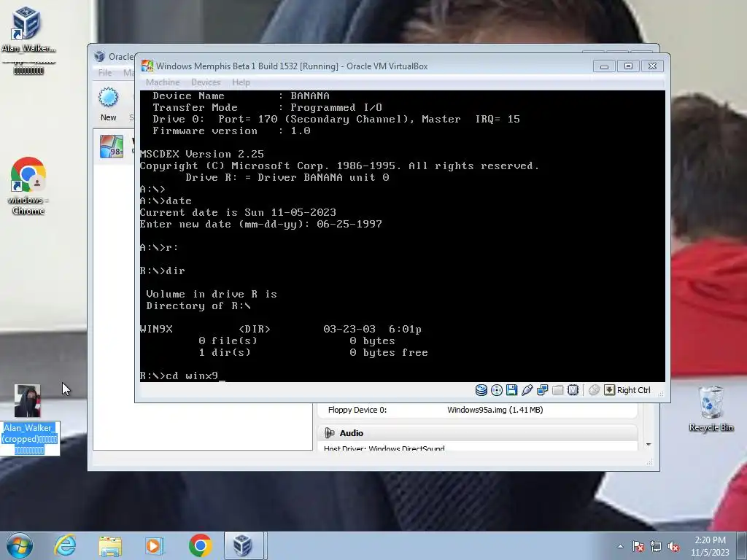Click the floppy disk status icon
This screenshot has width=747, height=560.
511,390
